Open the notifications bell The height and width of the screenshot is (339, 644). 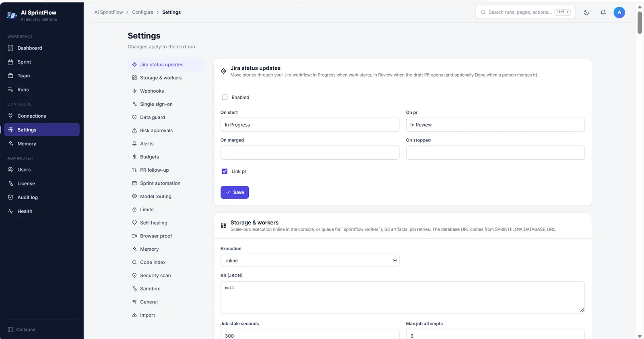(x=603, y=12)
